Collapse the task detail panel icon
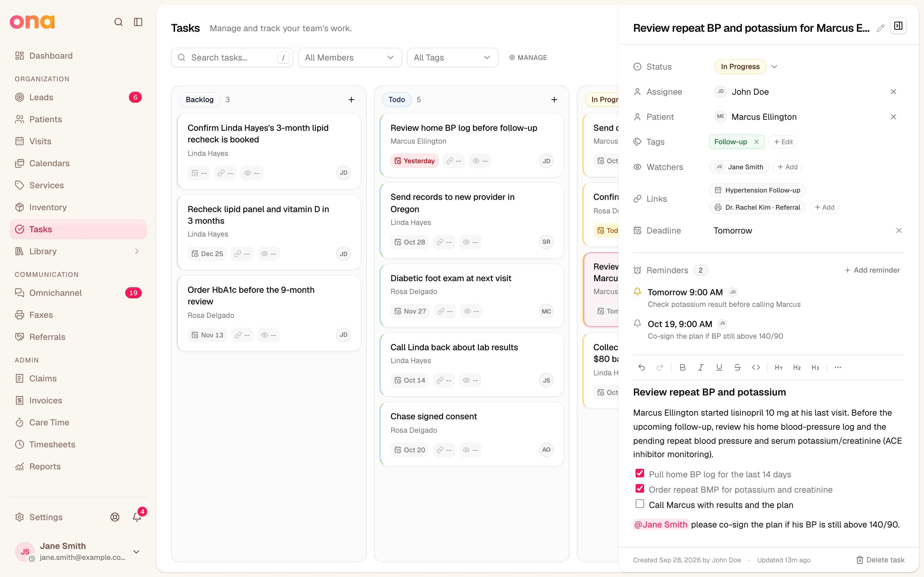This screenshot has height=577, width=924. 898,26
